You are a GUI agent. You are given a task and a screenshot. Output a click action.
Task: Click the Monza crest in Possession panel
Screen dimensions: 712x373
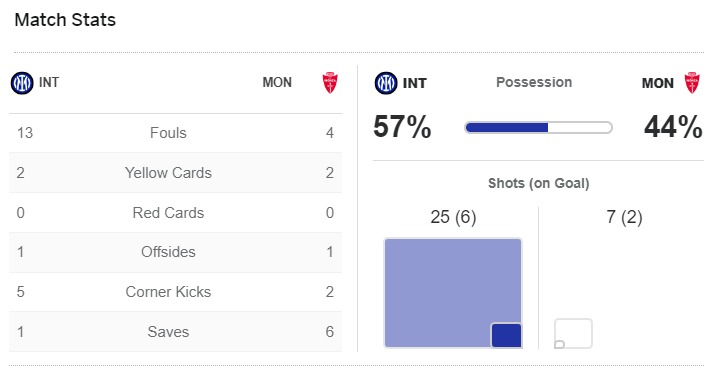pyautogui.click(x=692, y=83)
